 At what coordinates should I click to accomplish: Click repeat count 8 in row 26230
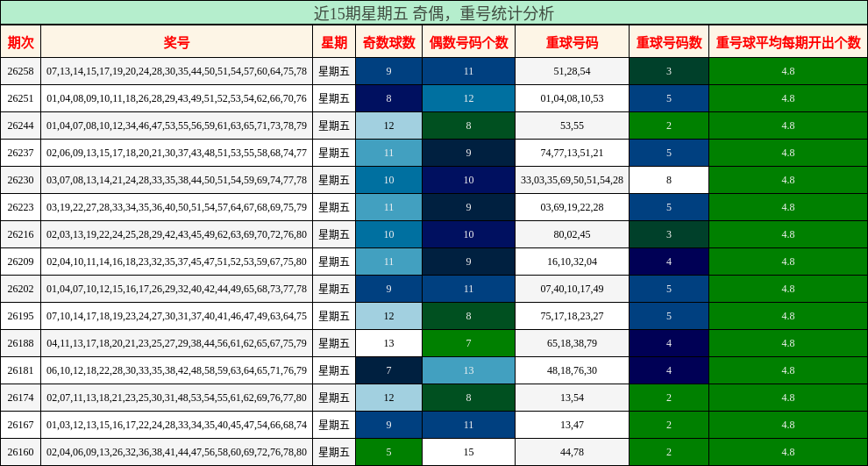pos(669,180)
